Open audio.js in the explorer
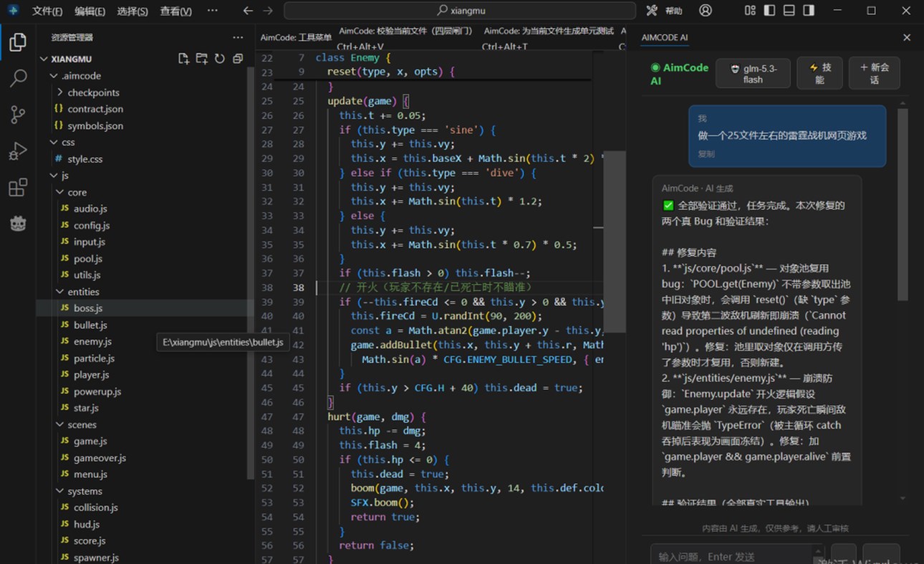Image resolution: width=924 pixels, height=564 pixels. tap(90, 209)
